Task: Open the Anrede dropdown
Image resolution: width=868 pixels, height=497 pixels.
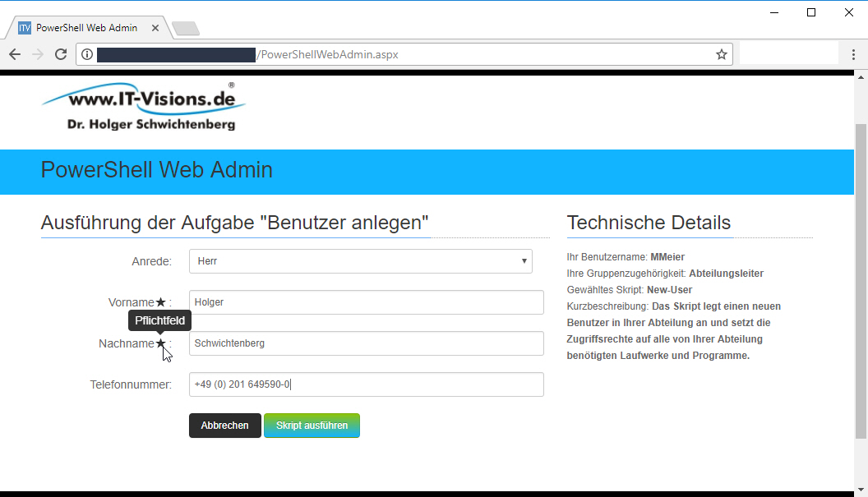Action: [x=360, y=261]
